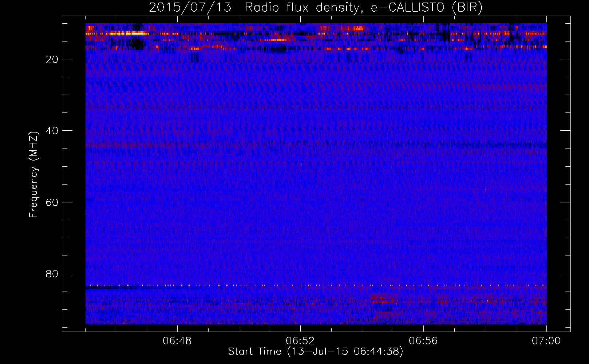Screen dimensions: 589x364
Task: Click the 06:52 time tick label
Action: 300,341
